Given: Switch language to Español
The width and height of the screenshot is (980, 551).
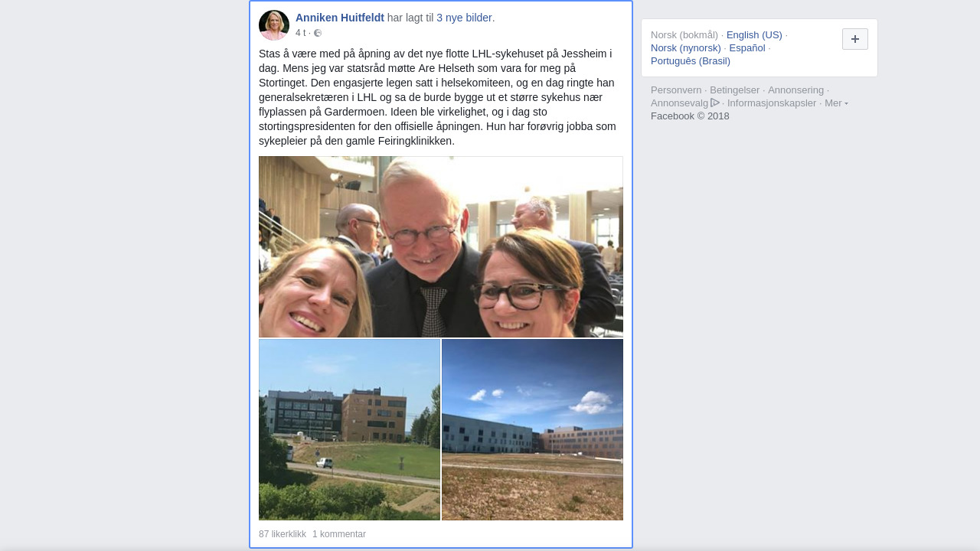Looking at the screenshot, I should pyautogui.click(x=747, y=48).
